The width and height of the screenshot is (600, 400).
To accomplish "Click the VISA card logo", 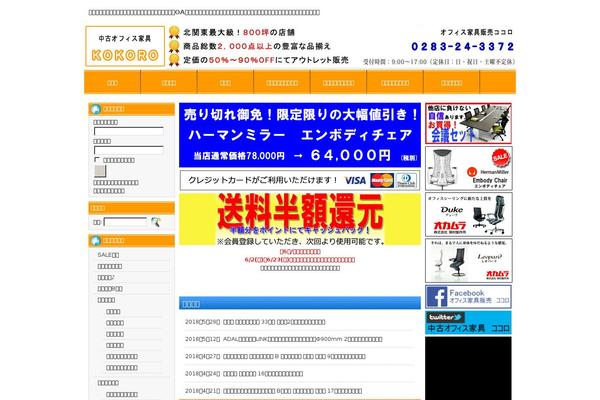I will tap(355, 180).
